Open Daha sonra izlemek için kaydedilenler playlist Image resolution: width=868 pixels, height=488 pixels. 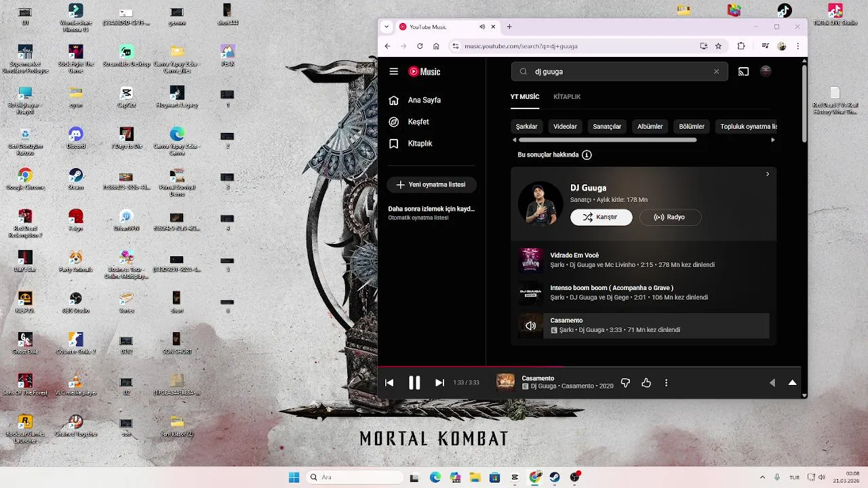pos(431,213)
